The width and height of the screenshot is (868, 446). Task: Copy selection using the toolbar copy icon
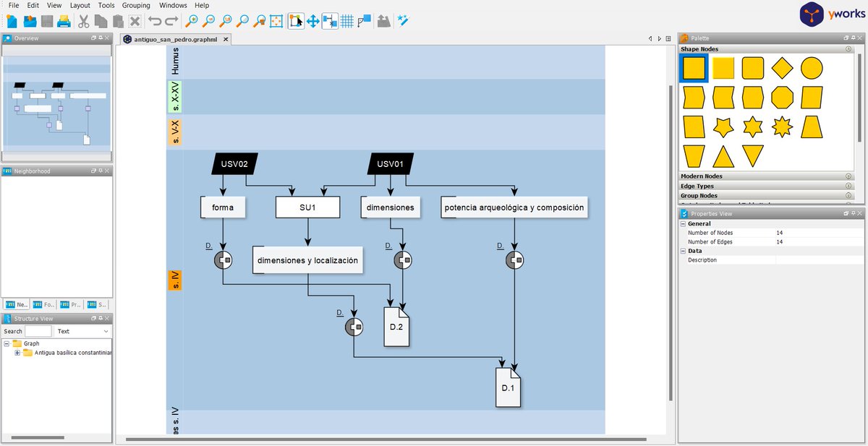point(101,21)
